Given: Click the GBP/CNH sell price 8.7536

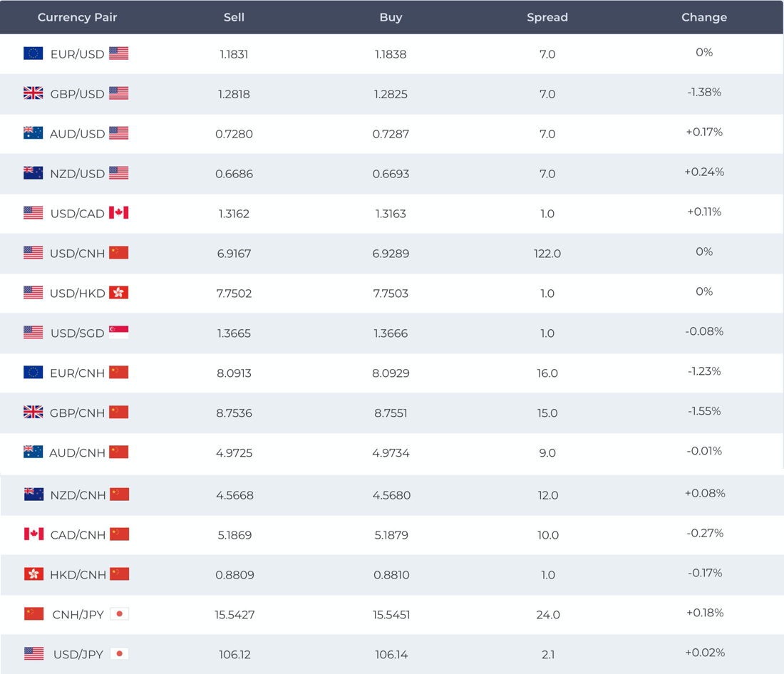Looking at the screenshot, I should click(x=234, y=413).
